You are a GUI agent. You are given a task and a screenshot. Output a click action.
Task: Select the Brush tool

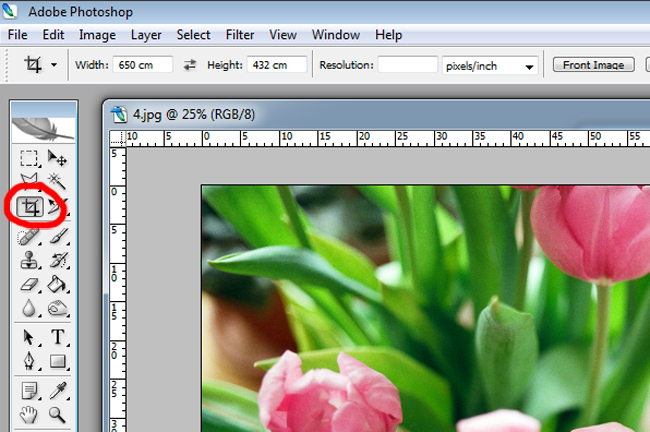(x=58, y=235)
